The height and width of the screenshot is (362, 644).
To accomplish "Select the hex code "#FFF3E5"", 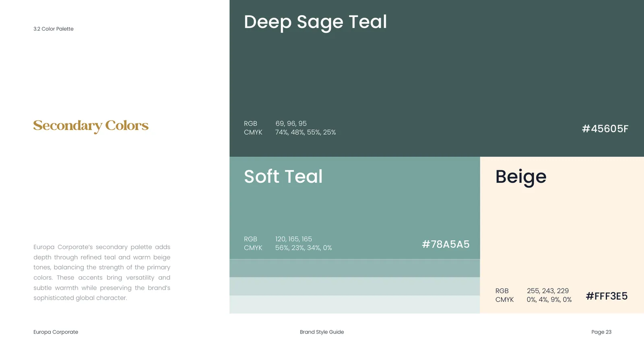I will [x=607, y=296].
